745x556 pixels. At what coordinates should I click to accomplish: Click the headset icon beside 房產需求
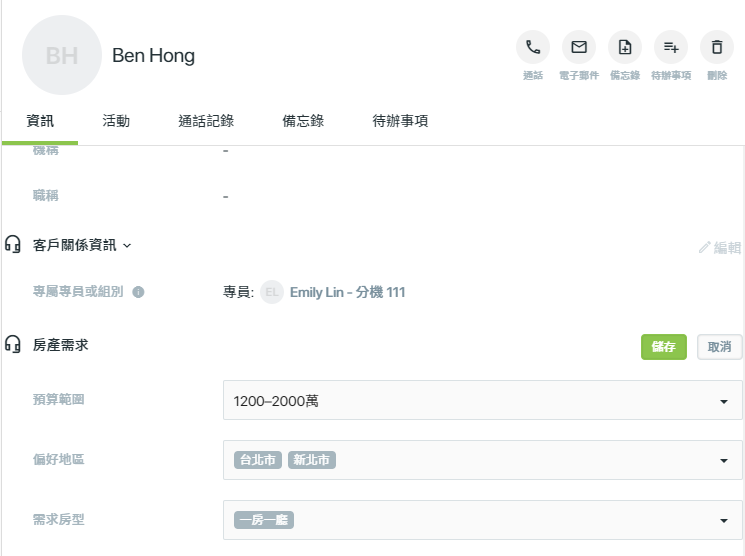[x=13, y=344]
